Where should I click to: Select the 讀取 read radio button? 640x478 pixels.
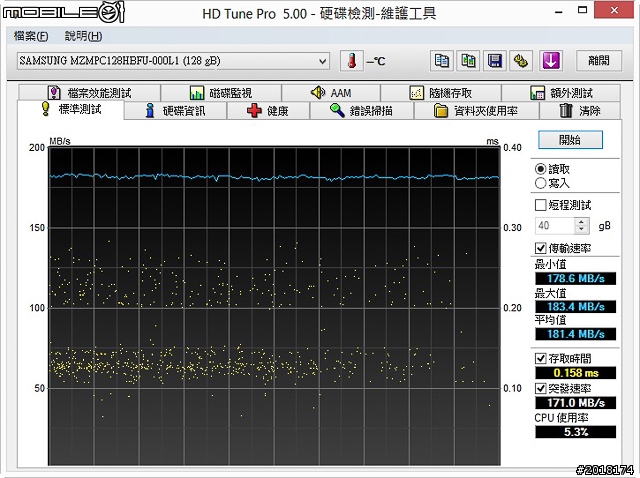coord(540,169)
